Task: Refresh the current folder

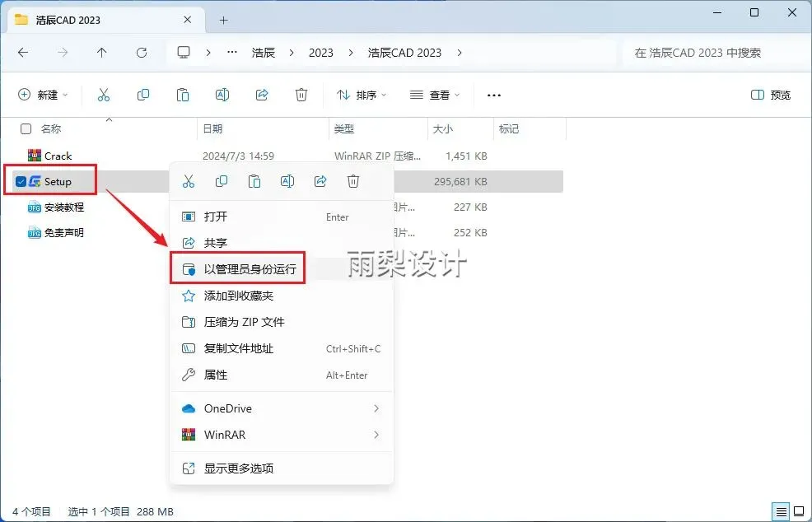Action: [x=142, y=53]
